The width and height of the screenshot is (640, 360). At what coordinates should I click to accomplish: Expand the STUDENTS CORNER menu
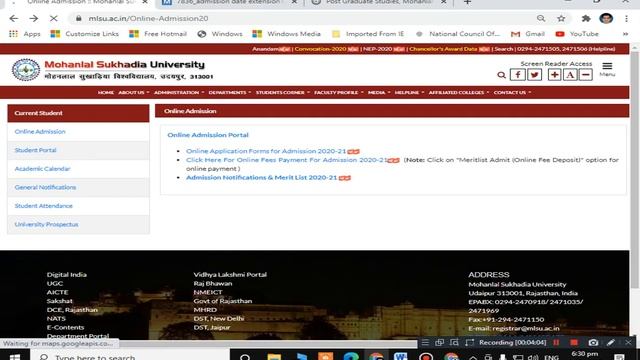[x=282, y=93]
